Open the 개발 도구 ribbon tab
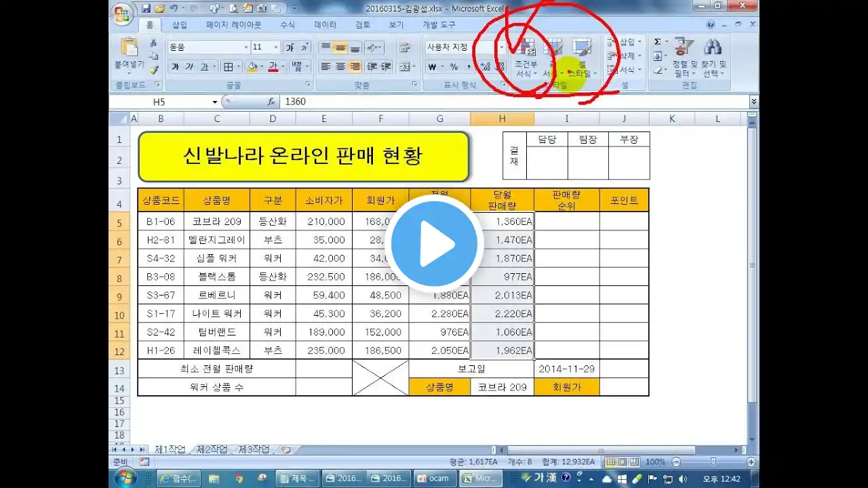868x488 pixels. [x=439, y=24]
